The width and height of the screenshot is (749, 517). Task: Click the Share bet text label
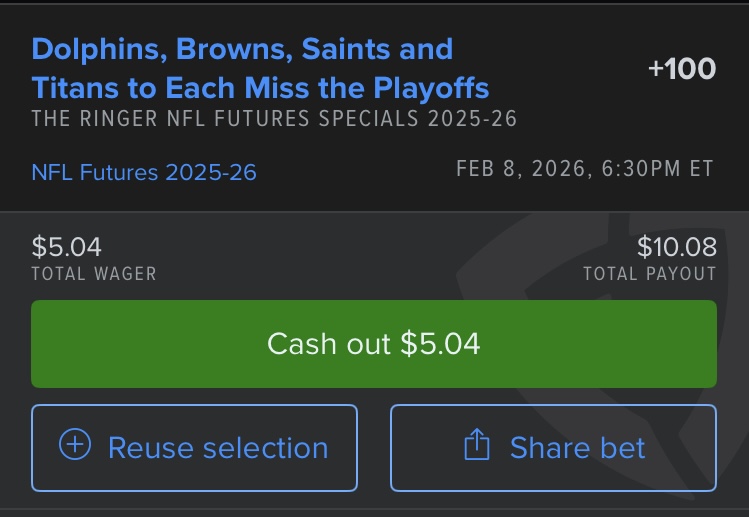coord(577,448)
